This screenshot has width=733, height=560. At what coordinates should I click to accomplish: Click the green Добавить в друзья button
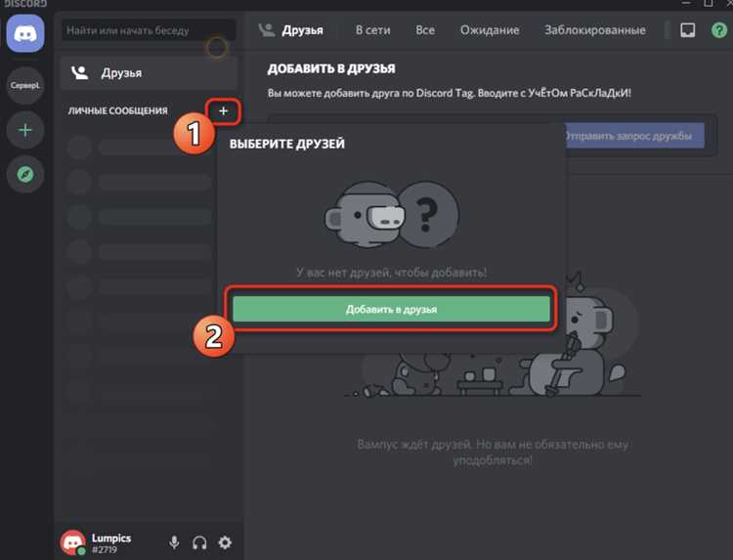click(391, 309)
